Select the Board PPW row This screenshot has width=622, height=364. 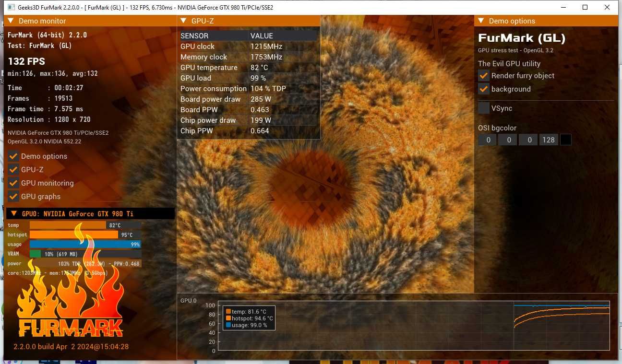pyautogui.click(x=248, y=110)
